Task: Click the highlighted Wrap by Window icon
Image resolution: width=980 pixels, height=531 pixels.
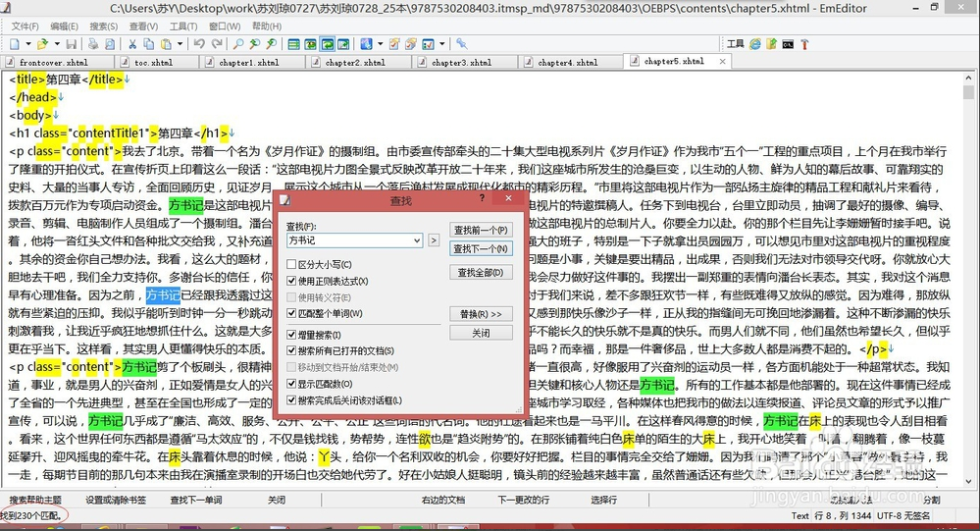Action: [327, 44]
